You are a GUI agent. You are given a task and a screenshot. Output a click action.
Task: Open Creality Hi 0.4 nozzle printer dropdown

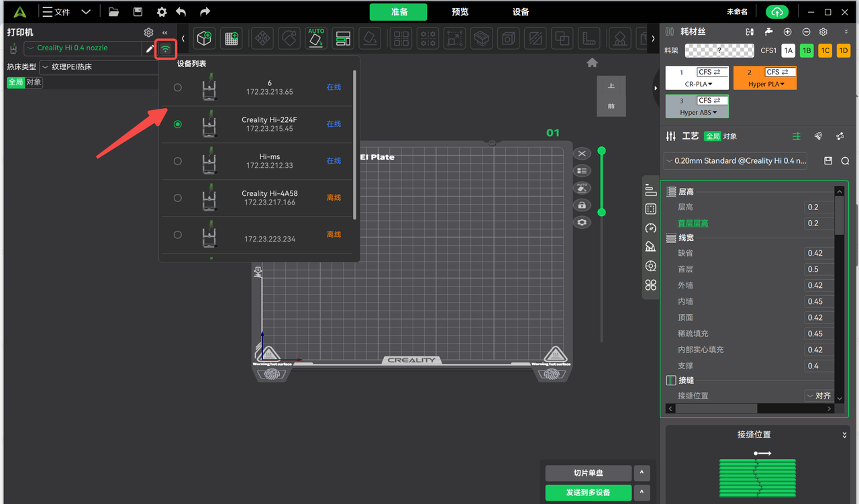coord(83,48)
